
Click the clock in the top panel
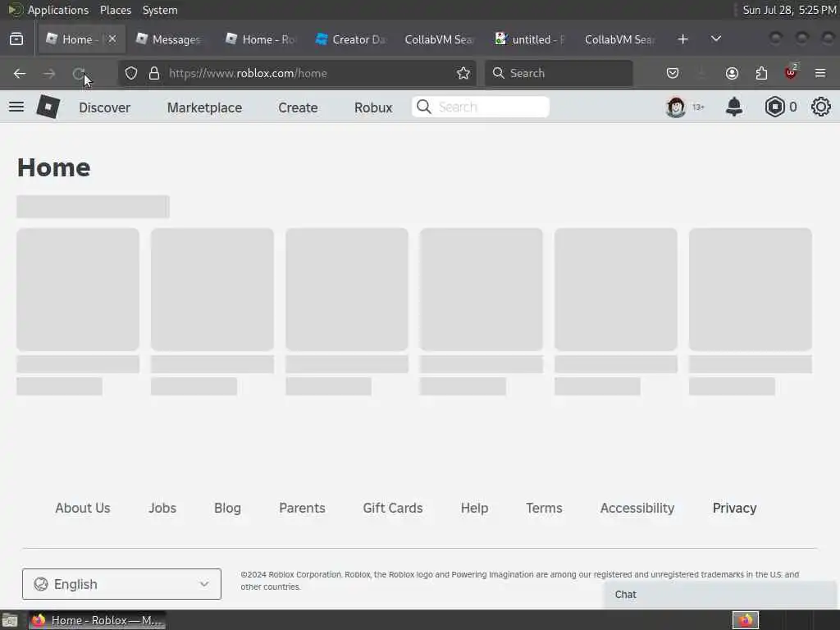pos(789,10)
